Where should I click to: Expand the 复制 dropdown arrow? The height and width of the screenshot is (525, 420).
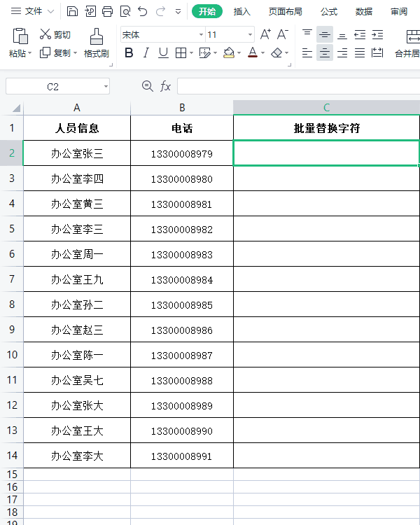tap(76, 53)
